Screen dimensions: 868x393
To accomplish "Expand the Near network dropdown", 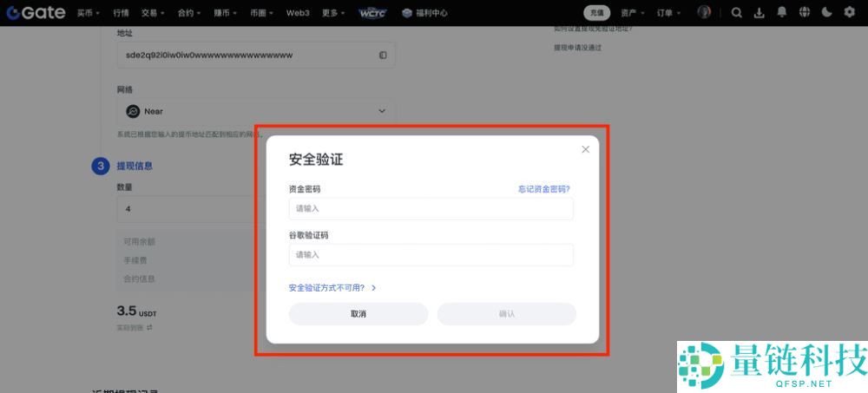I will 256,111.
